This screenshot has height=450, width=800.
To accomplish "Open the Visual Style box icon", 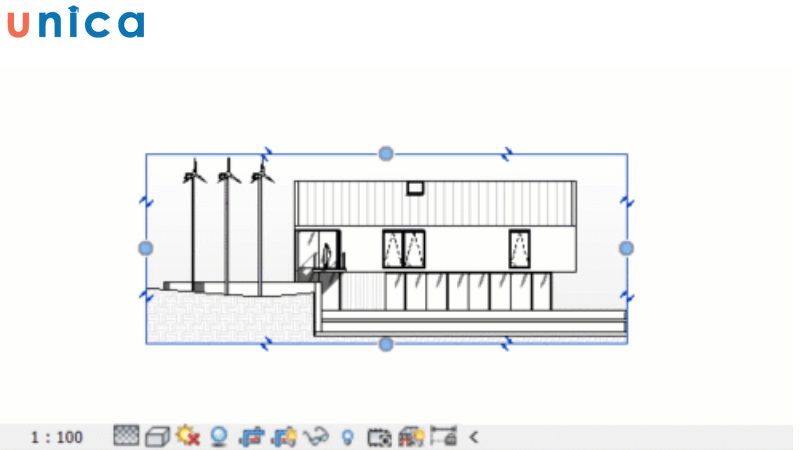I will click(x=157, y=437).
